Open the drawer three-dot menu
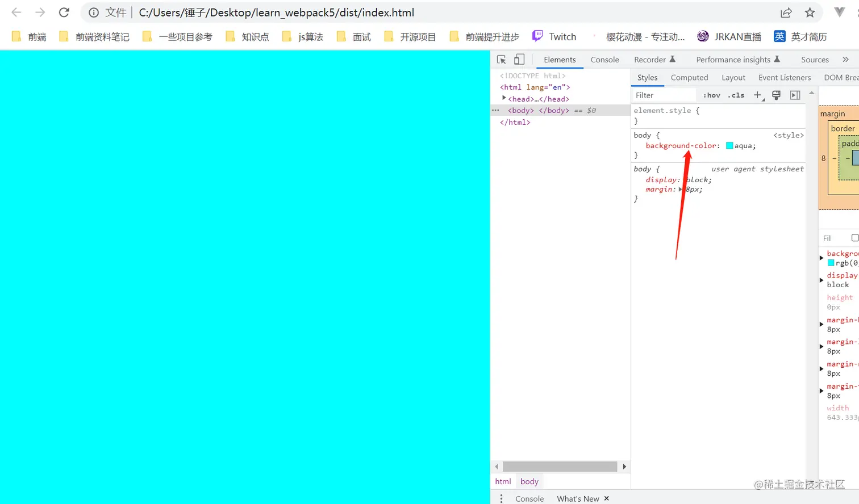Screen dimensions: 859x504 tap(501, 498)
